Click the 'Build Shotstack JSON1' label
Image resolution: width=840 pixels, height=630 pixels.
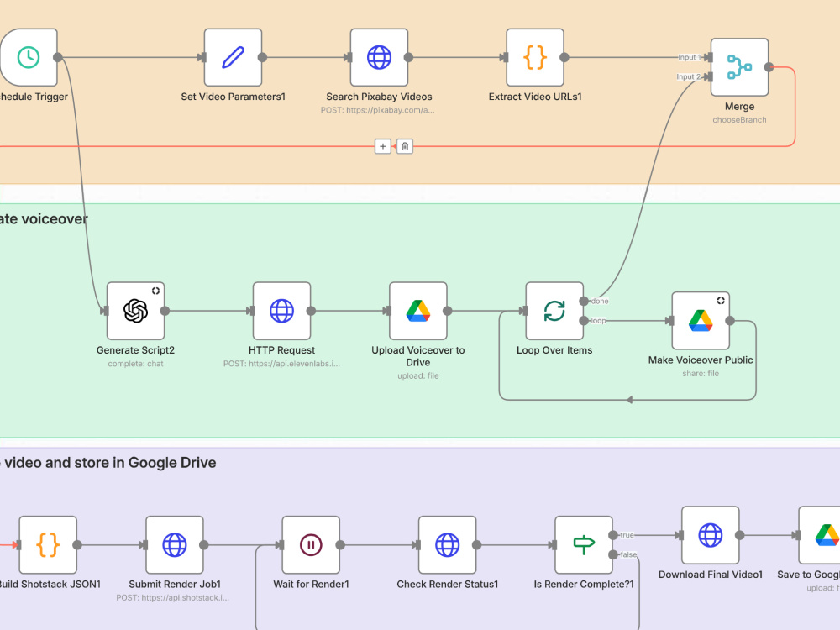[50, 585]
